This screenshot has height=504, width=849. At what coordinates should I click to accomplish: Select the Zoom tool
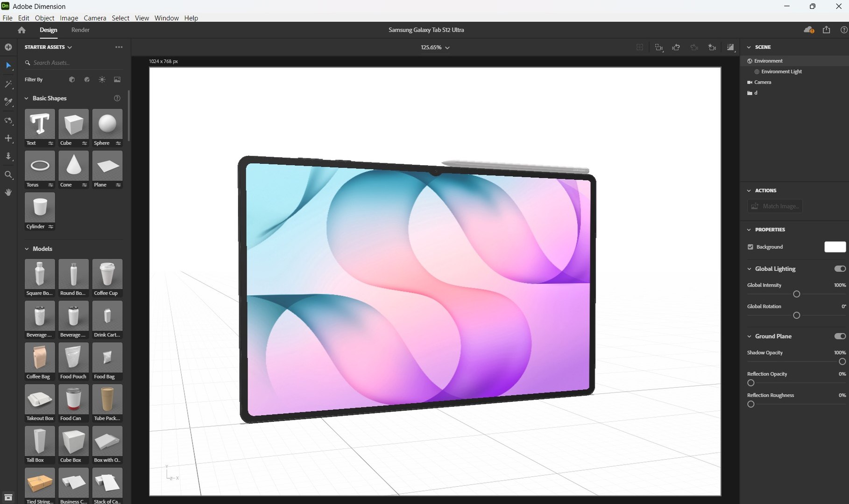tap(8, 175)
